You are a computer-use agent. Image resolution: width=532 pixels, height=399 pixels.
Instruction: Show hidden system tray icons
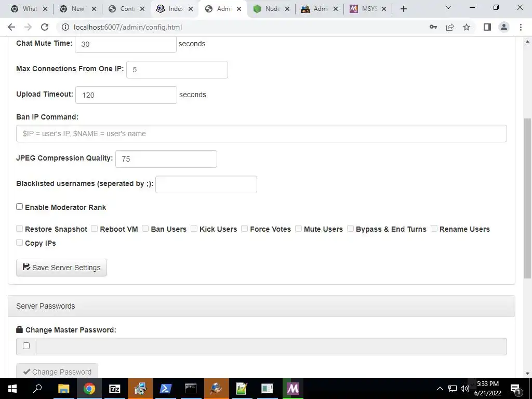tap(440, 389)
